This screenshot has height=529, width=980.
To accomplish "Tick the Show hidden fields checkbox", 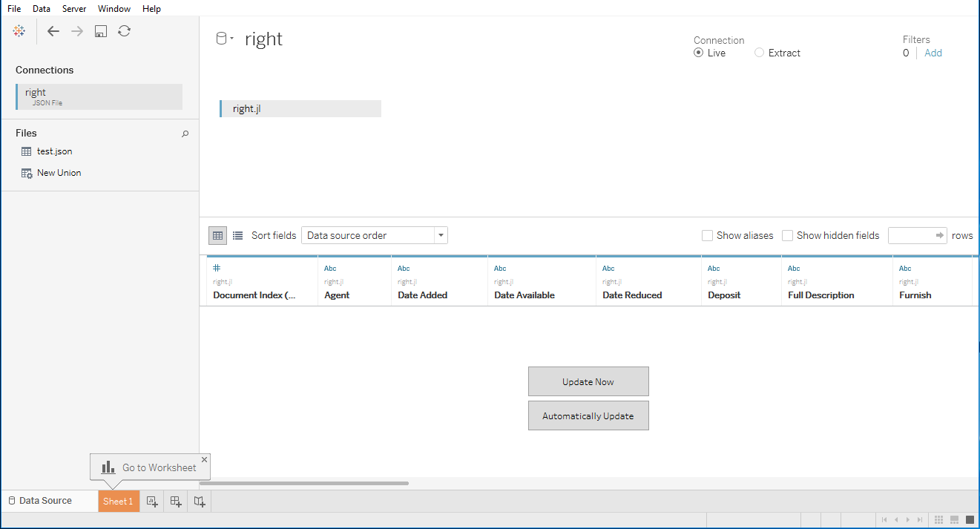I will 788,236.
